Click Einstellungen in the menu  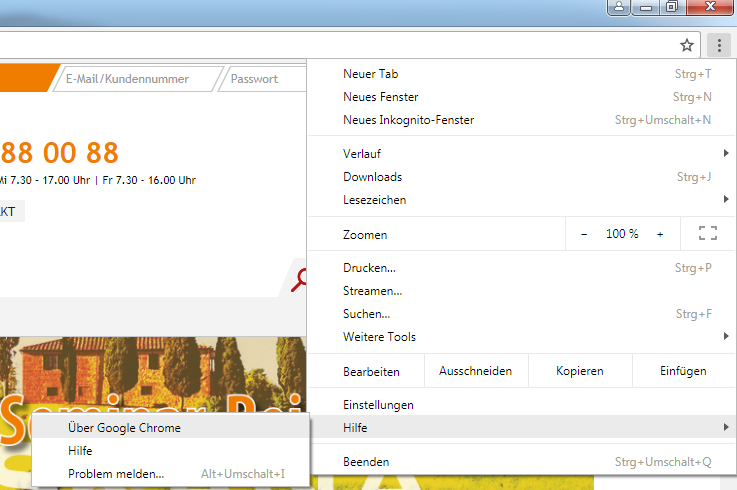point(378,405)
